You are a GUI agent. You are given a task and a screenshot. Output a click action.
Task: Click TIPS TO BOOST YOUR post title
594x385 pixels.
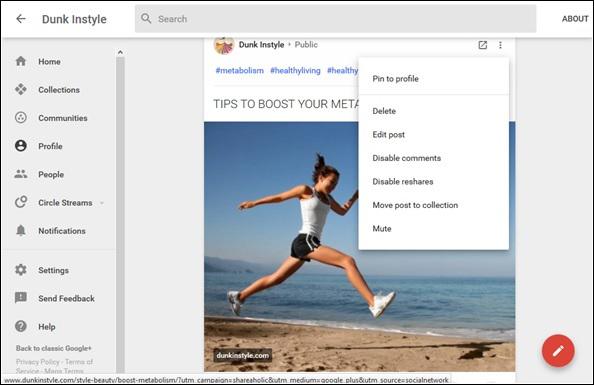pos(286,104)
